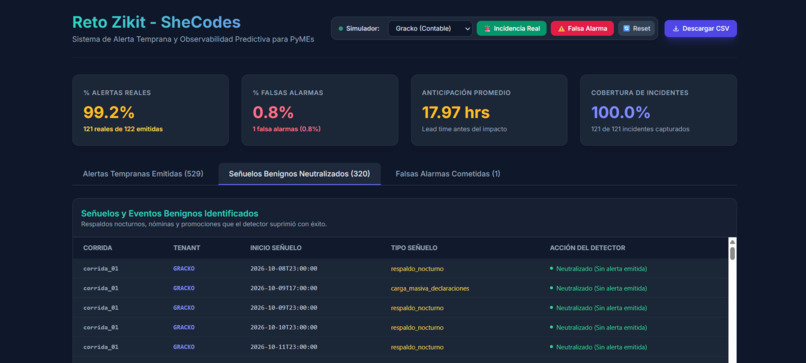Click the Sistema de Alerta Temprana subtitle
The height and width of the screenshot is (363, 806).
pos(193,39)
